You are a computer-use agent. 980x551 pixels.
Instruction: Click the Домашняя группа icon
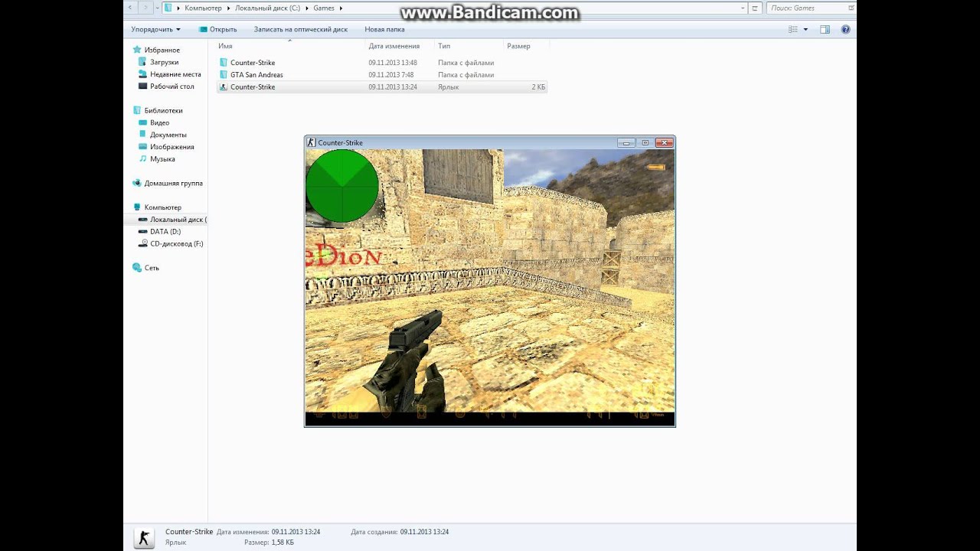point(137,183)
